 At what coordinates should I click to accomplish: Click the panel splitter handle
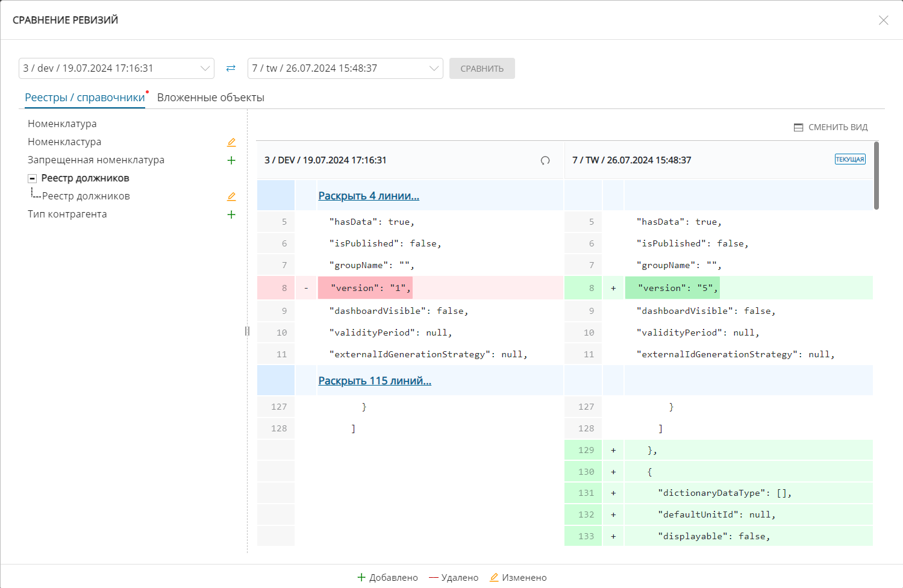click(247, 331)
